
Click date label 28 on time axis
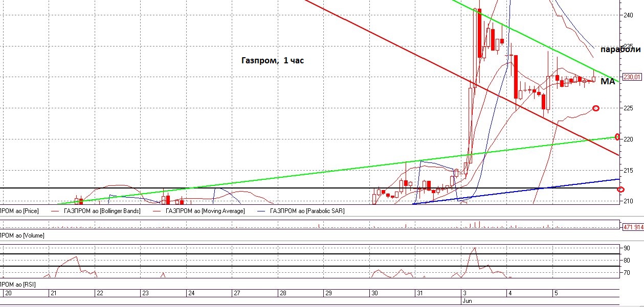(x=283, y=293)
